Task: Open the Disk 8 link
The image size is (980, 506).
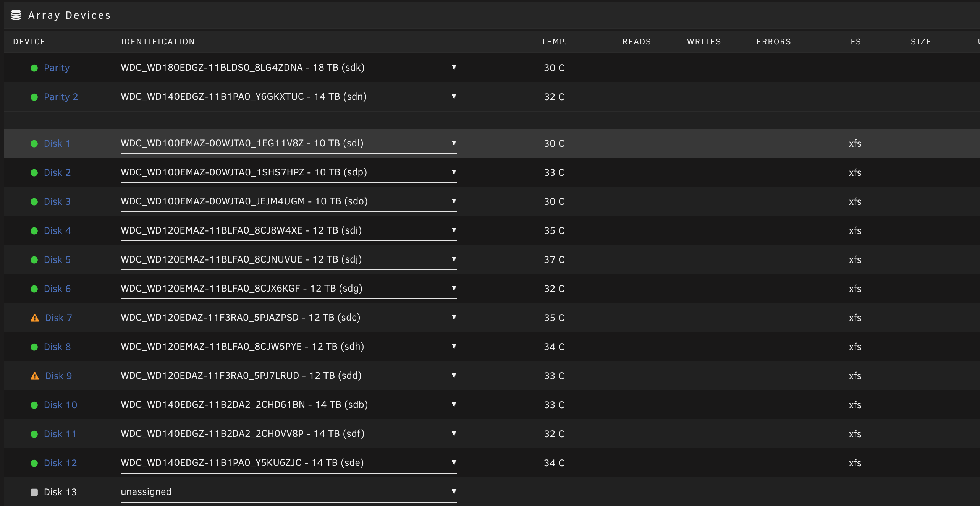Action: 57,347
